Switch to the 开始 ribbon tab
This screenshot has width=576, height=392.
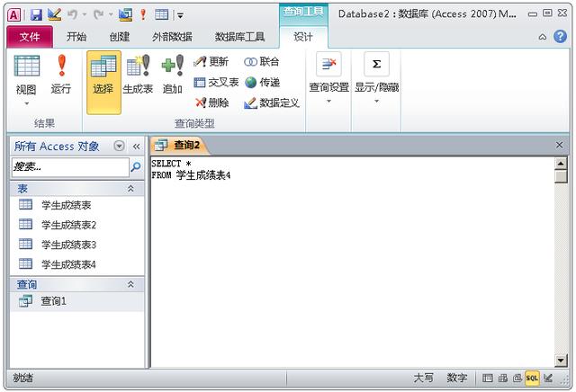tap(76, 37)
